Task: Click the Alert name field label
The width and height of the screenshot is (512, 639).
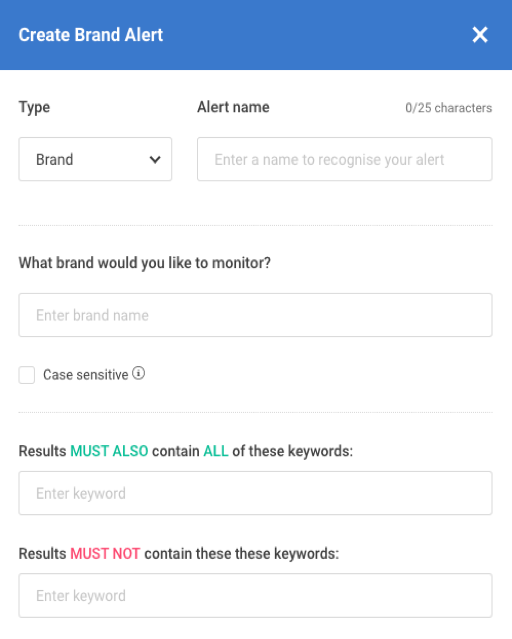Action: [233, 107]
